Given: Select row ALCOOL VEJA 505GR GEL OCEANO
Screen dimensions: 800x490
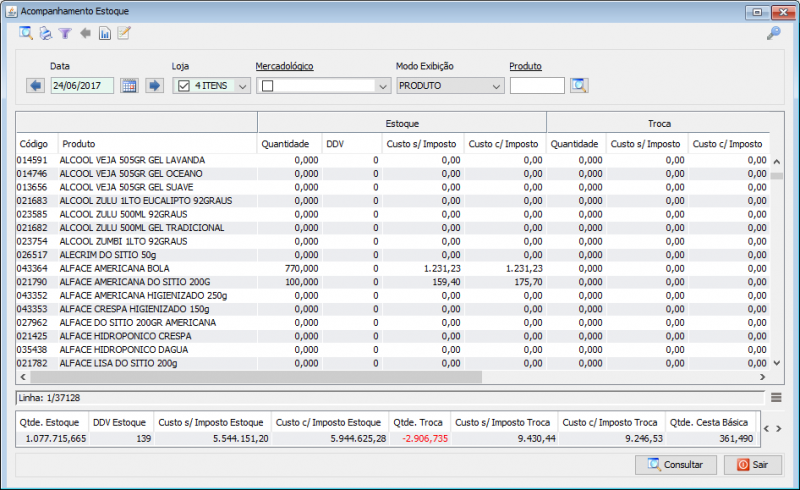Looking at the screenshot, I should [393, 174].
